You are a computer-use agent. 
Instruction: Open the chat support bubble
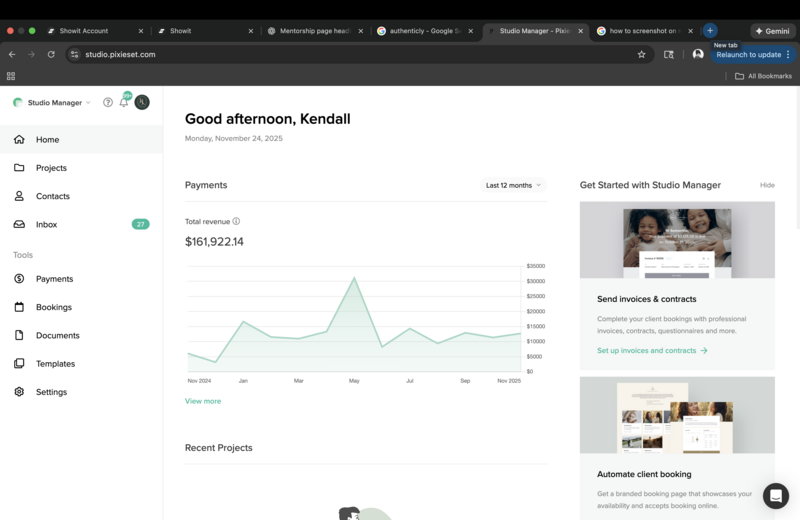pyautogui.click(x=776, y=496)
